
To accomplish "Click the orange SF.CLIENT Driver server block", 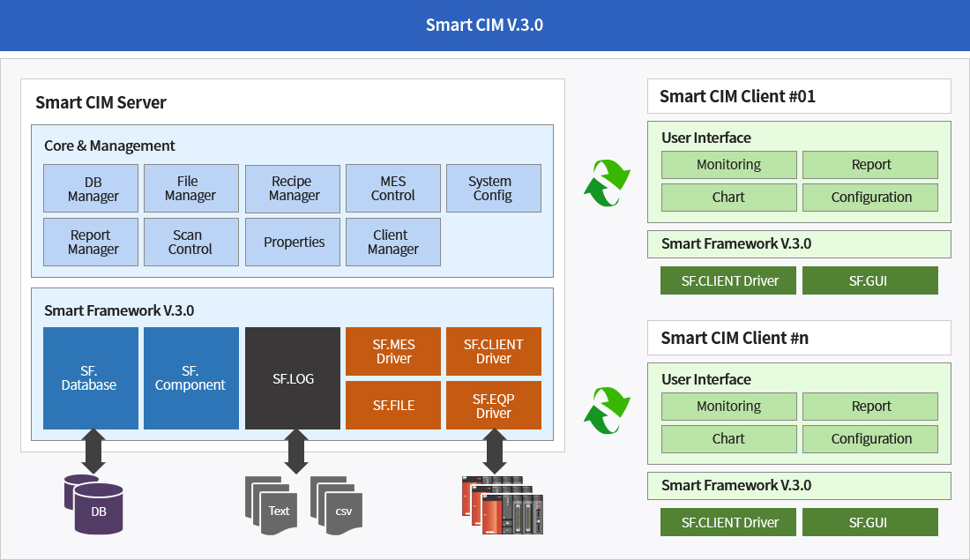I will pos(494,352).
